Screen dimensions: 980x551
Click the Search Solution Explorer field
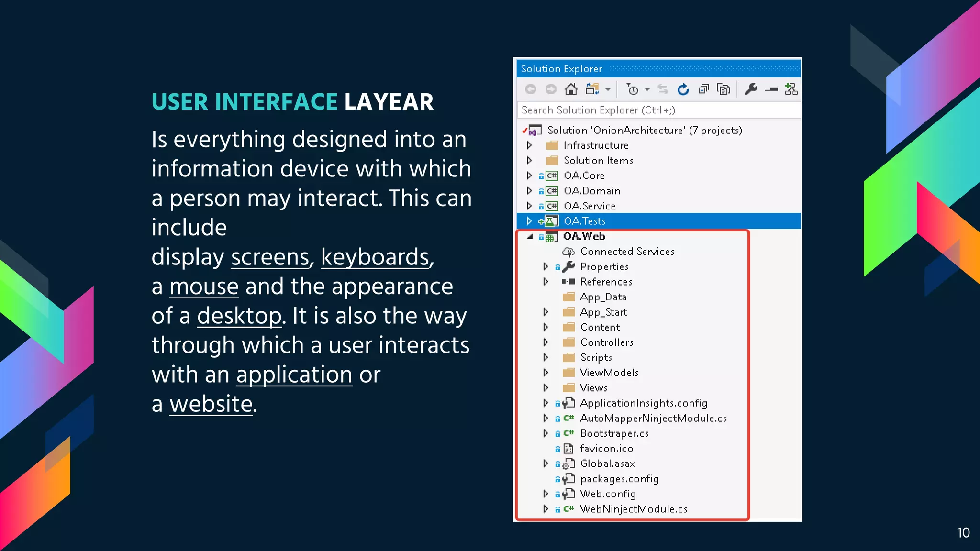tap(658, 110)
